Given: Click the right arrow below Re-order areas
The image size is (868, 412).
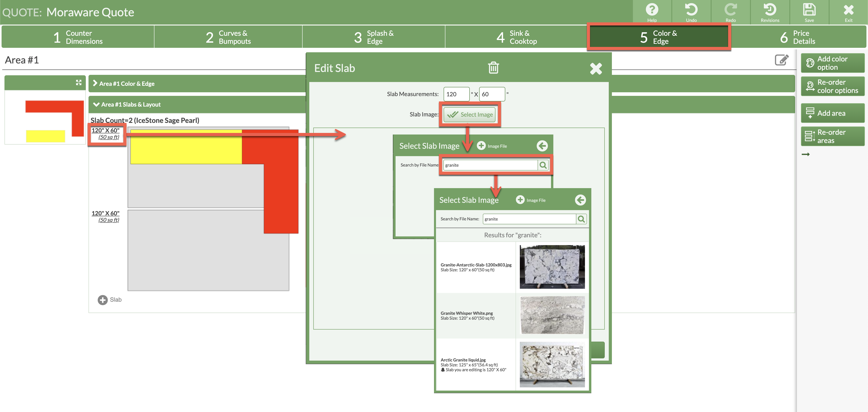Looking at the screenshot, I should (806, 154).
